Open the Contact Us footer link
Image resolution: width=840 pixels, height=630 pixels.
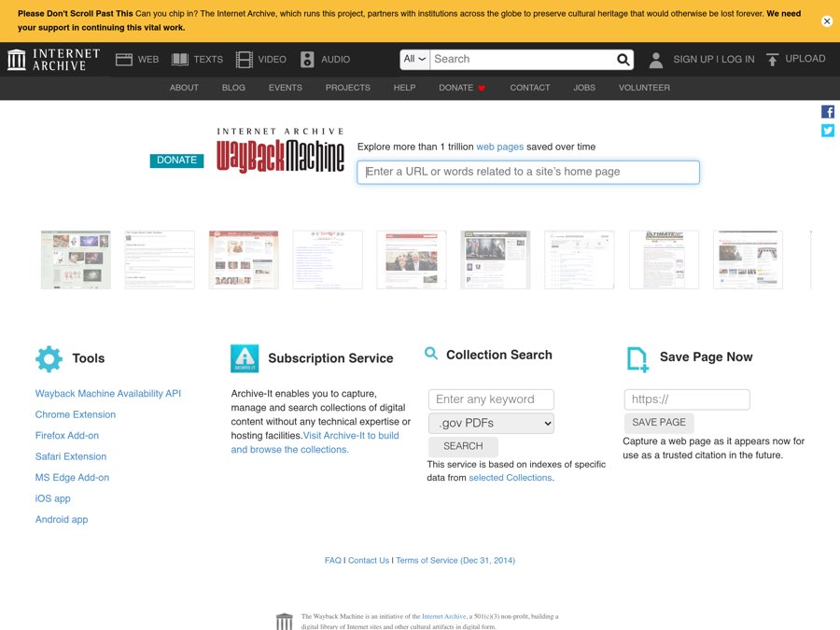pyautogui.click(x=369, y=560)
